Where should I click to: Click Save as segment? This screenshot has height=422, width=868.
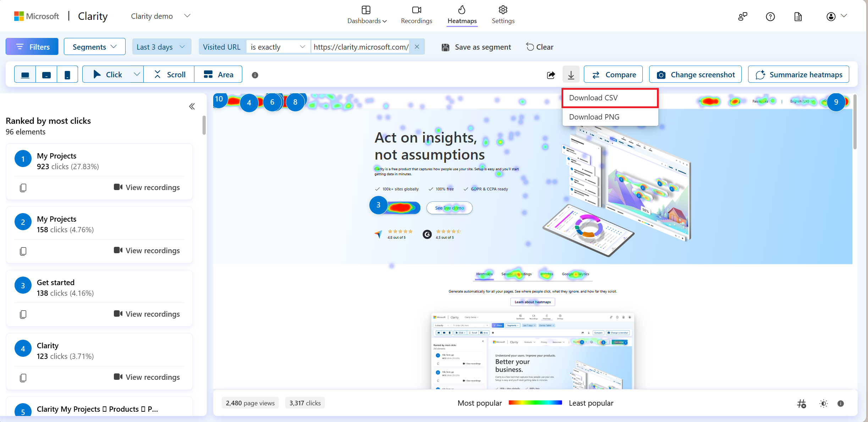pyautogui.click(x=476, y=47)
